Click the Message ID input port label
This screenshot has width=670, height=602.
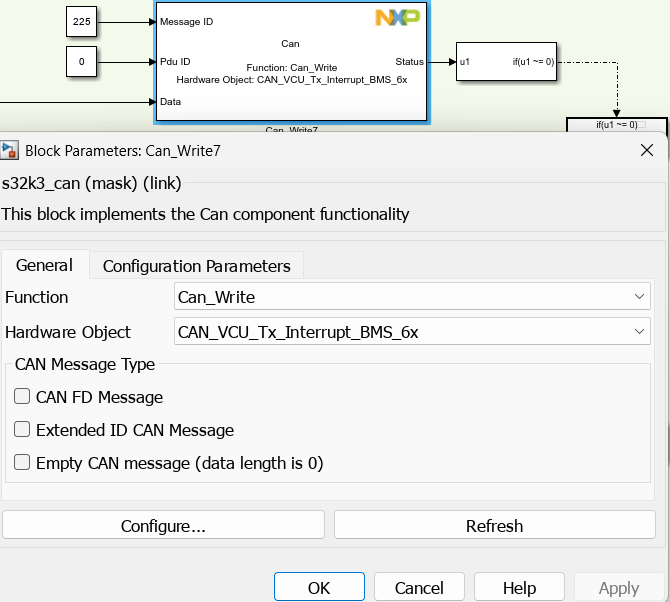click(186, 21)
